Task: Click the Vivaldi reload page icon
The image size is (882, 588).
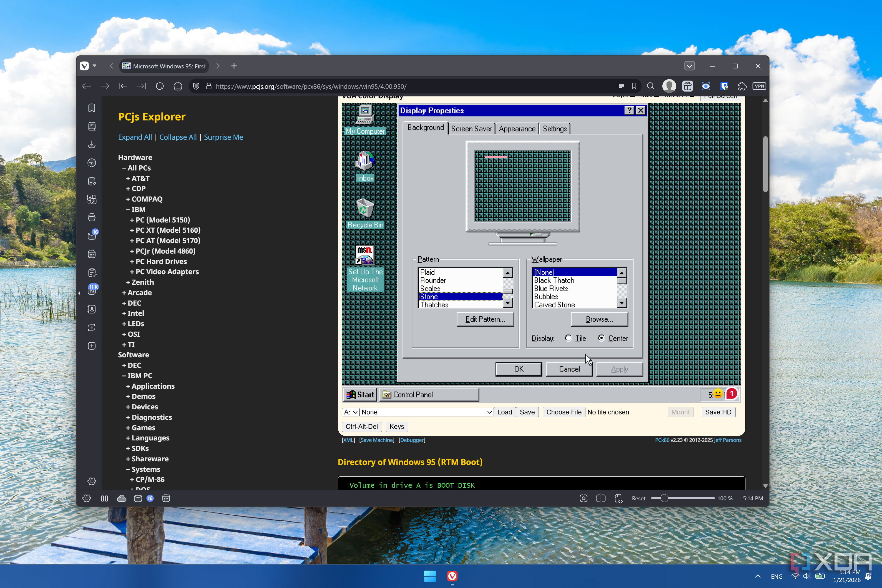Action: click(160, 86)
